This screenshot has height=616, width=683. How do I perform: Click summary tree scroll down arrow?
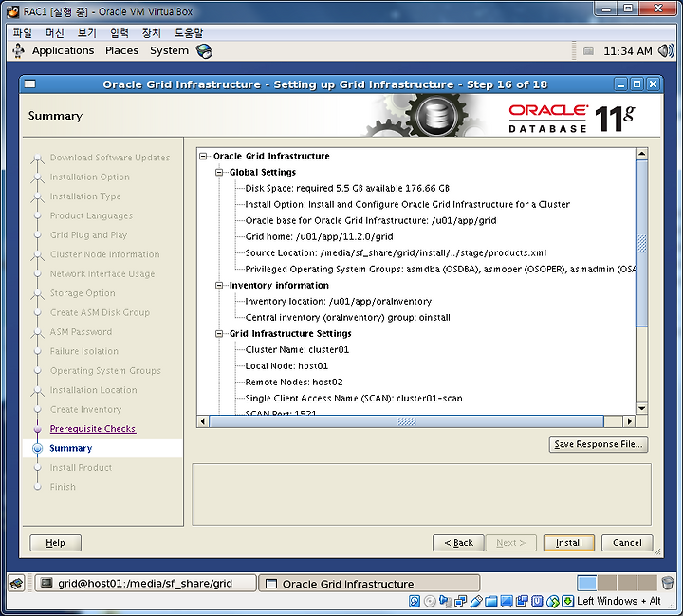click(x=641, y=408)
